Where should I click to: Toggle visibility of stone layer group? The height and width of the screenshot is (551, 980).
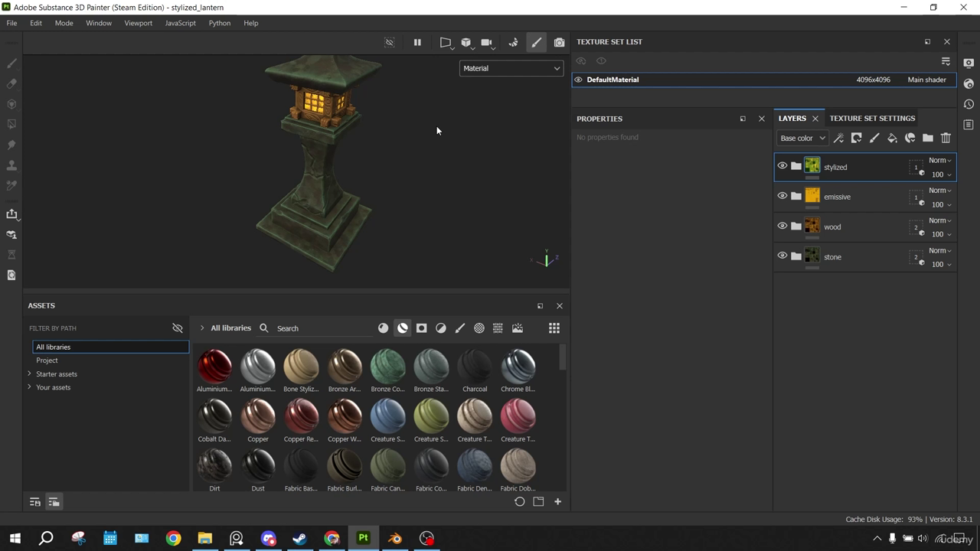pos(782,256)
